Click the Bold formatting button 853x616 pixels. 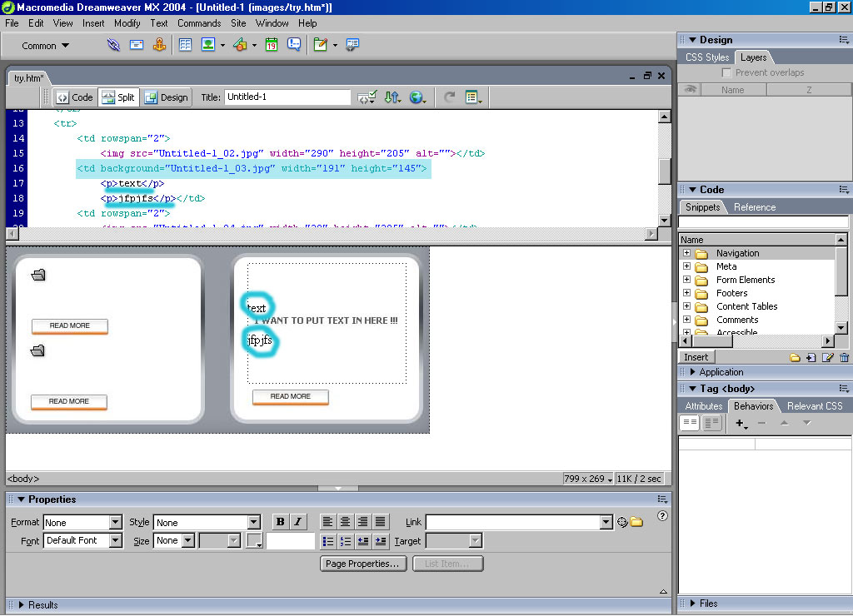(x=280, y=522)
